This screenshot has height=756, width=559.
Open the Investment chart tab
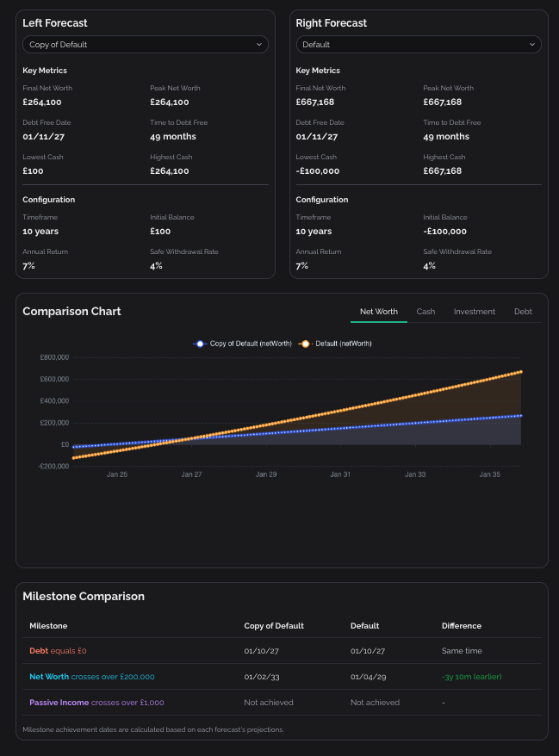pyautogui.click(x=475, y=312)
